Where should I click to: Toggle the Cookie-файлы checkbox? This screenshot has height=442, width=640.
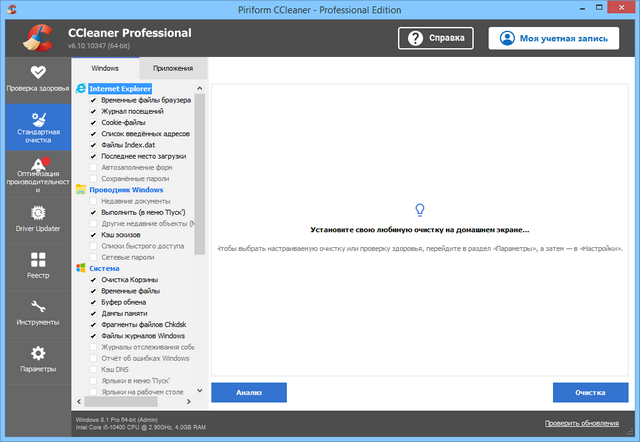pos(93,122)
